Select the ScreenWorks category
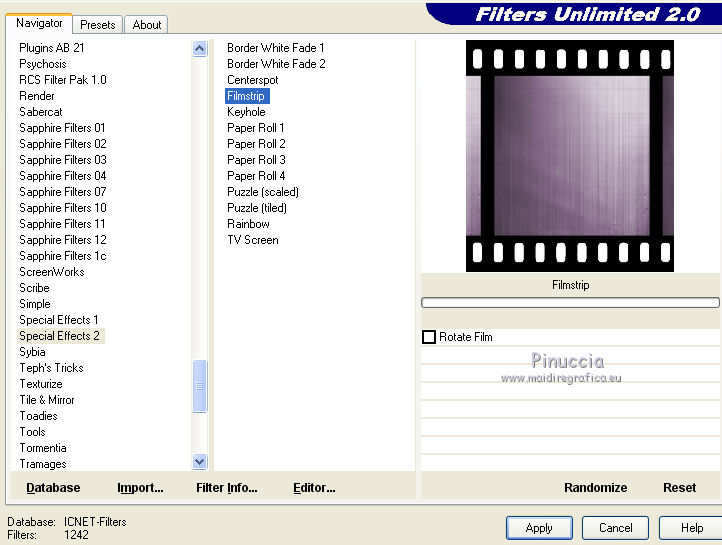This screenshot has width=722, height=545. pyautogui.click(x=52, y=272)
